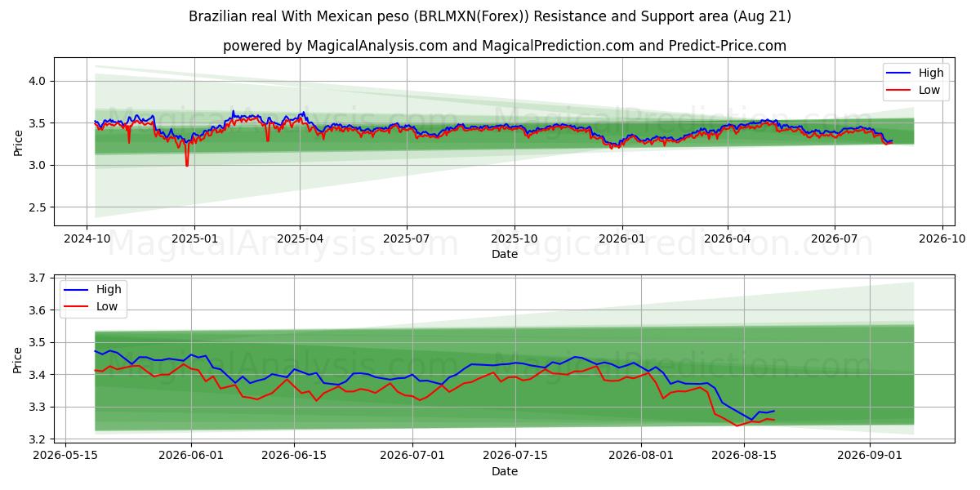Click the 'Price' y-axis label of upper chart

(18, 142)
